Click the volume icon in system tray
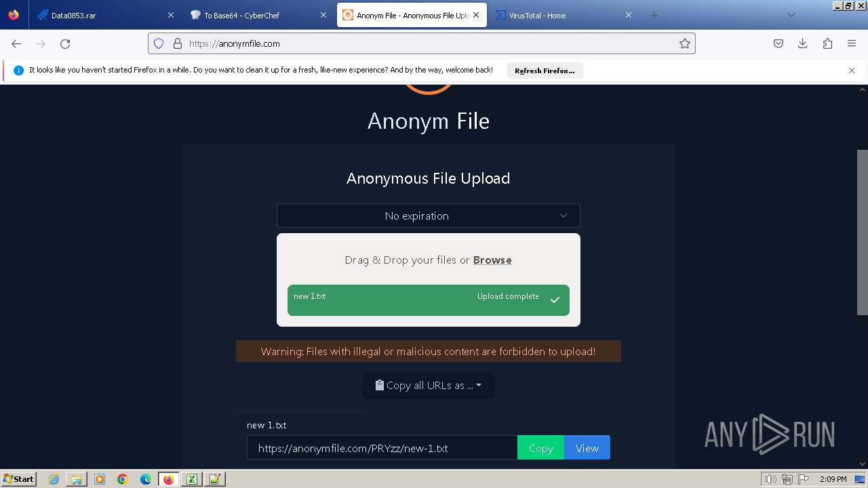This screenshot has height=488, width=868. point(770,479)
